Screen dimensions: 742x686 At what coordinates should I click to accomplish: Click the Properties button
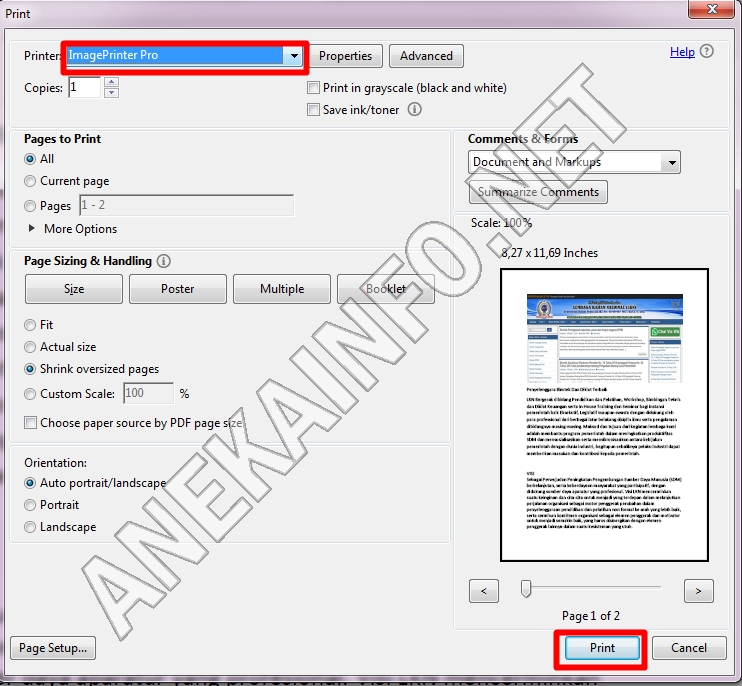(x=345, y=56)
